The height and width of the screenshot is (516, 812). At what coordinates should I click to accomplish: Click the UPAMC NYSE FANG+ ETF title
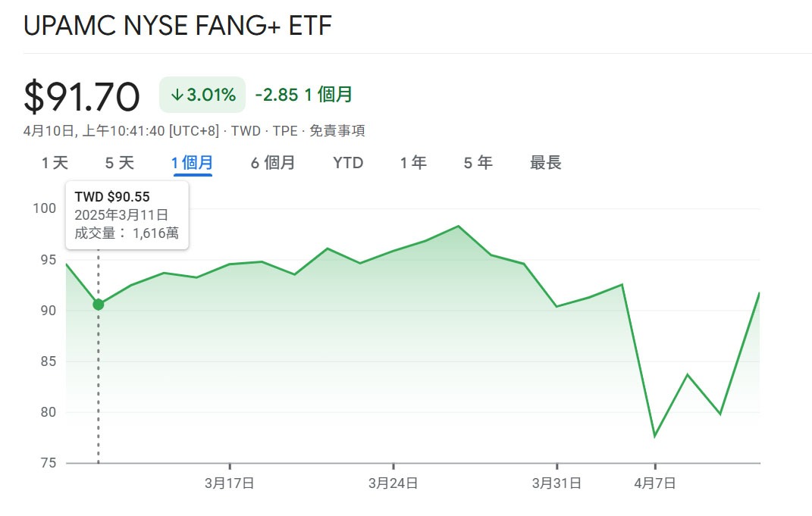(x=177, y=26)
